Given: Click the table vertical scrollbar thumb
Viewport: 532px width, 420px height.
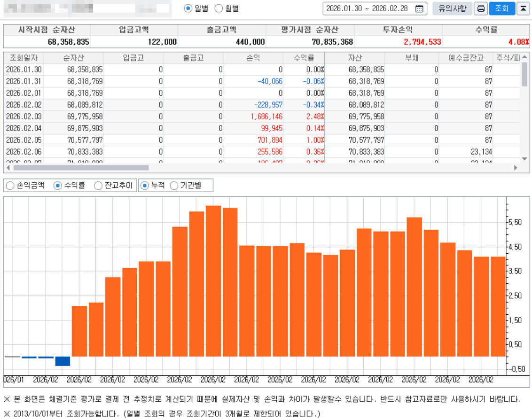Looking at the screenshot, I should [524, 75].
